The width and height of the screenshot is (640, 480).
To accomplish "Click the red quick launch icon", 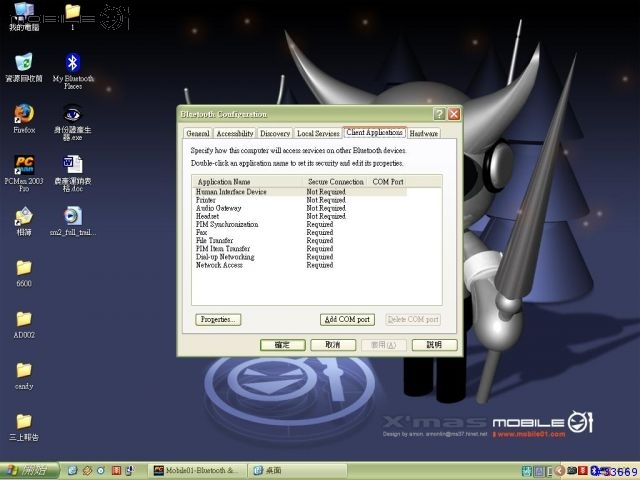I will coord(116,471).
